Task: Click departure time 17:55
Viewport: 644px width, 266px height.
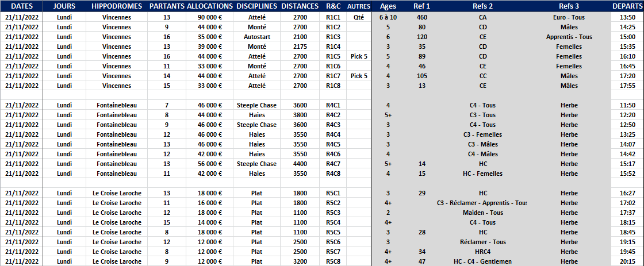Action: click(x=627, y=86)
